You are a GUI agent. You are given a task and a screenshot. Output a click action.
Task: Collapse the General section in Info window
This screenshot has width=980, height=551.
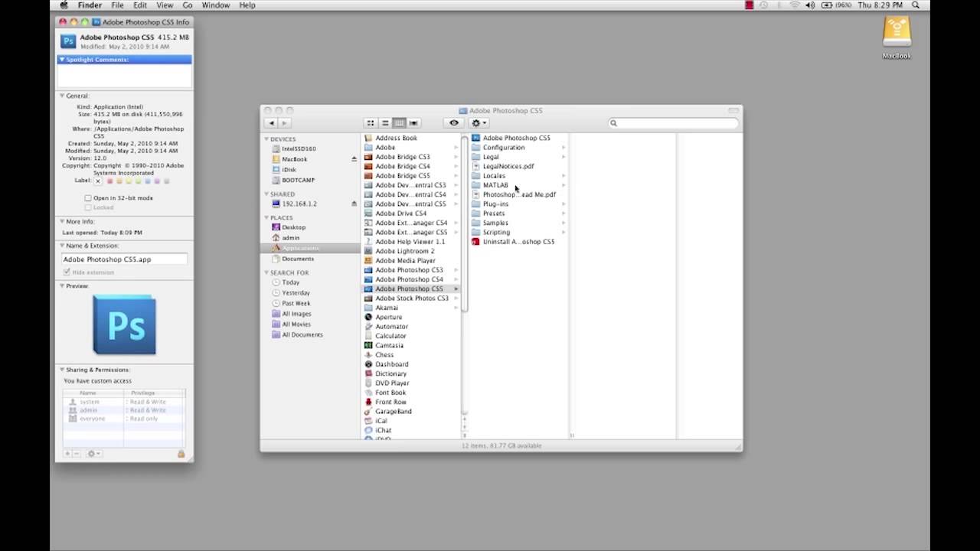click(x=62, y=96)
